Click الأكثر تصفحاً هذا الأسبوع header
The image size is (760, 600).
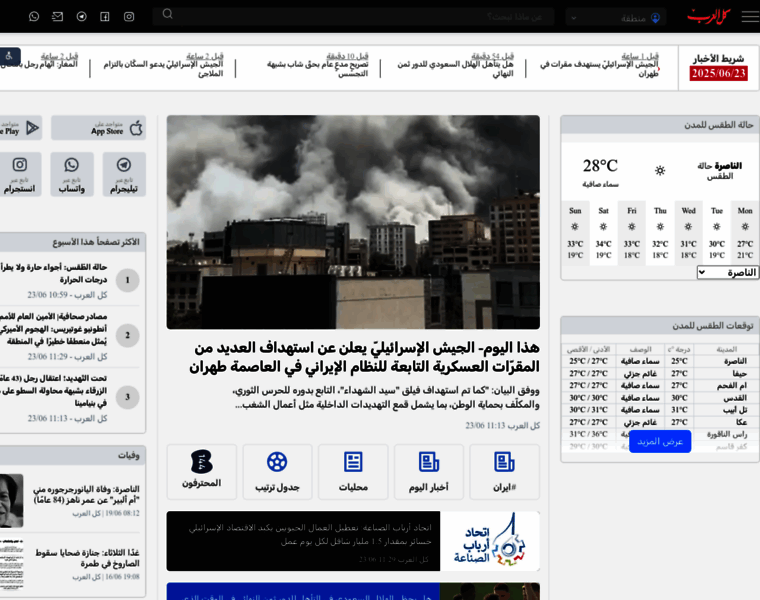73,241
